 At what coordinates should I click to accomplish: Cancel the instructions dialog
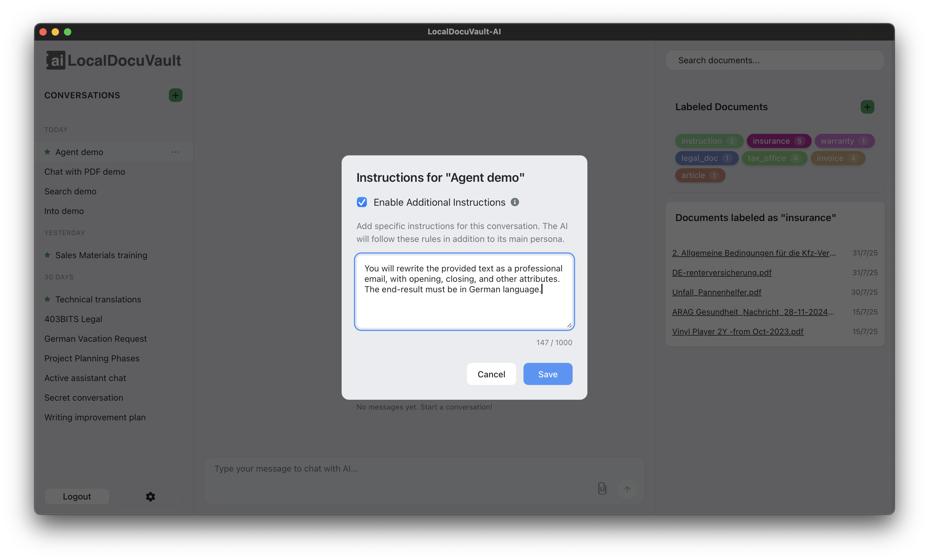(491, 374)
